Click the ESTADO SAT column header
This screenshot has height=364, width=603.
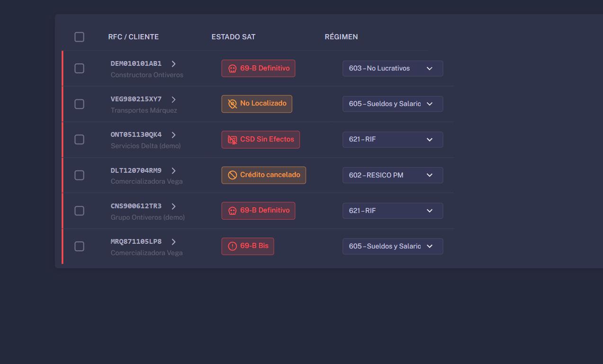point(234,37)
